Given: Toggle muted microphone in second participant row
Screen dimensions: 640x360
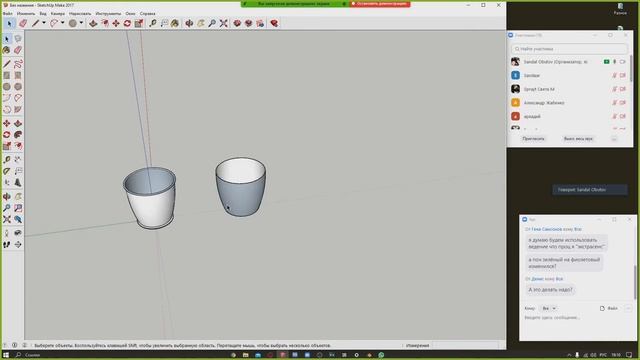Looking at the screenshot, I should [x=614, y=76].
